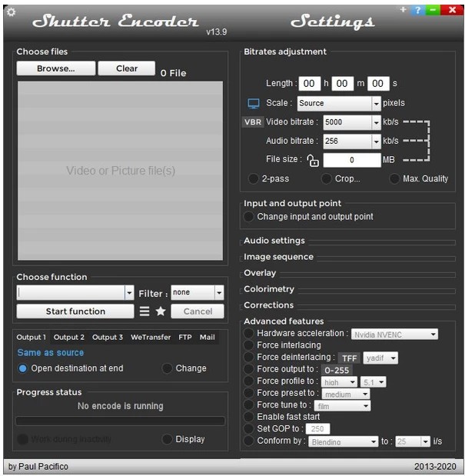Open the Filter dropdown

219,293
